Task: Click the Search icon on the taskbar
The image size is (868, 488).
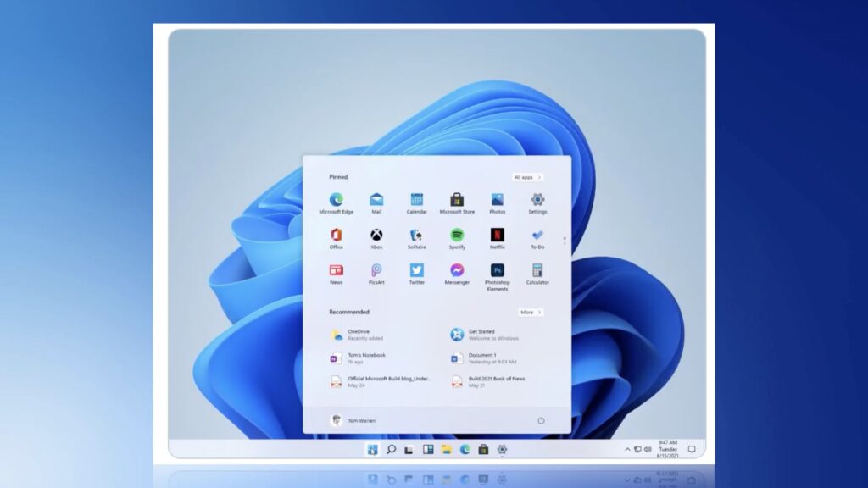Action: pos(390,449)
